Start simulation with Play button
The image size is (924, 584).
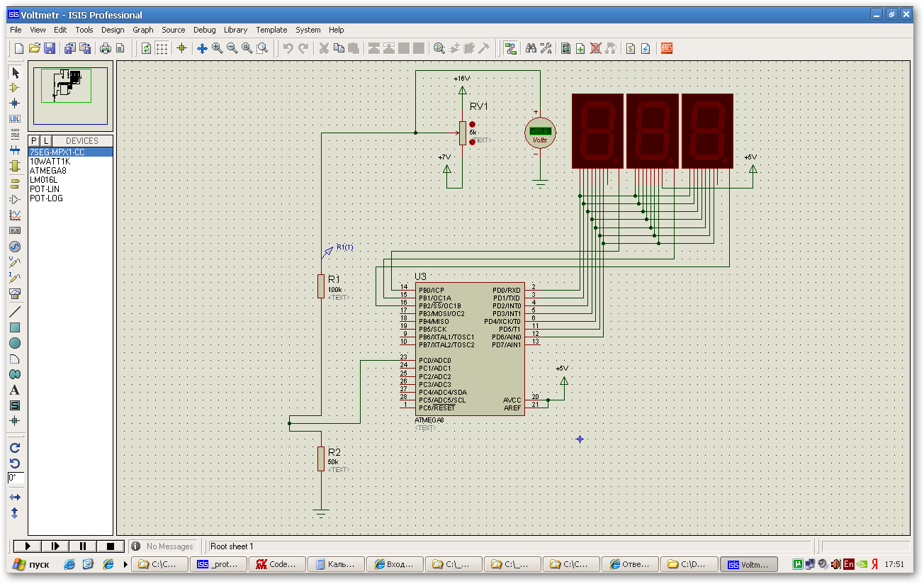28,546
